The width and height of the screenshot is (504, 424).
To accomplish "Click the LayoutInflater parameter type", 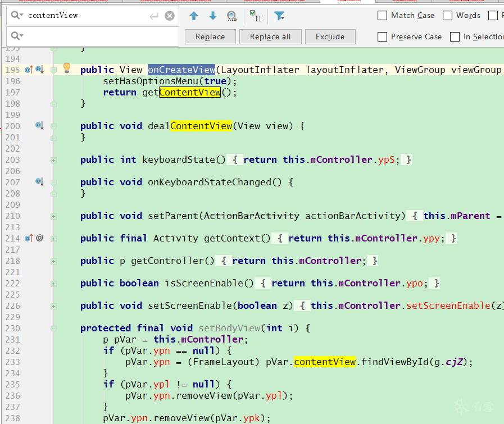I will [260, 70].
